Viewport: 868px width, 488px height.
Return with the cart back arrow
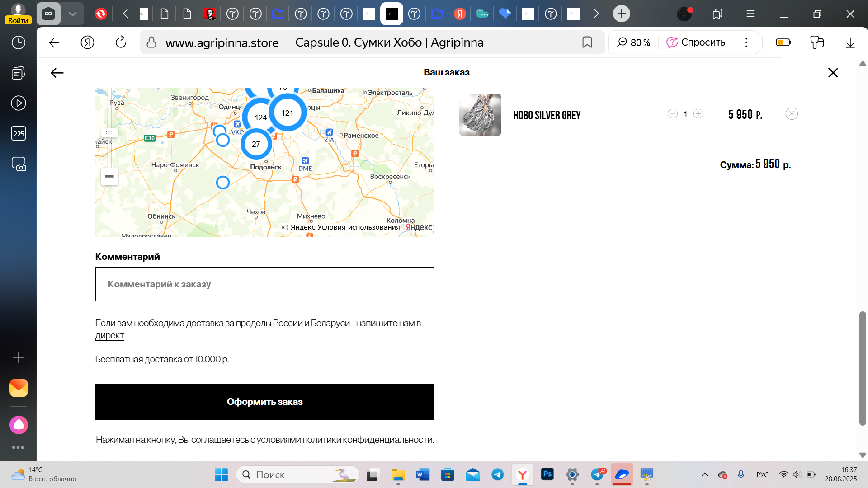[57, 73]
